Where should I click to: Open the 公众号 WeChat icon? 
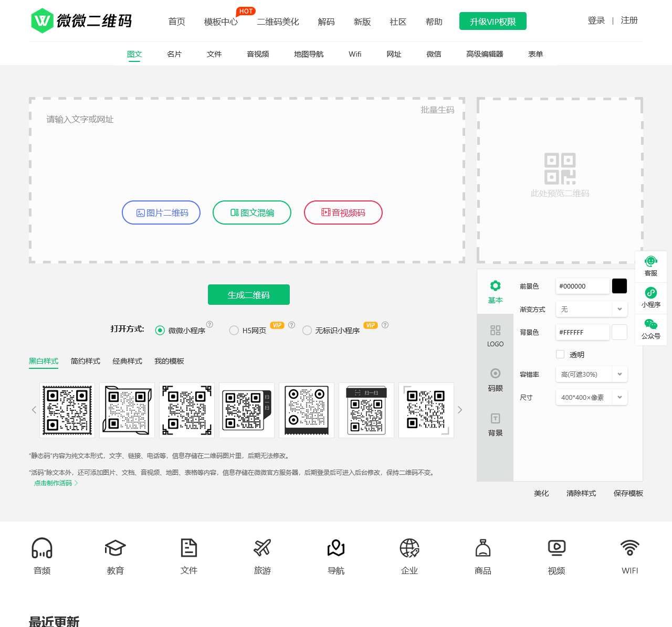point(651,329)
